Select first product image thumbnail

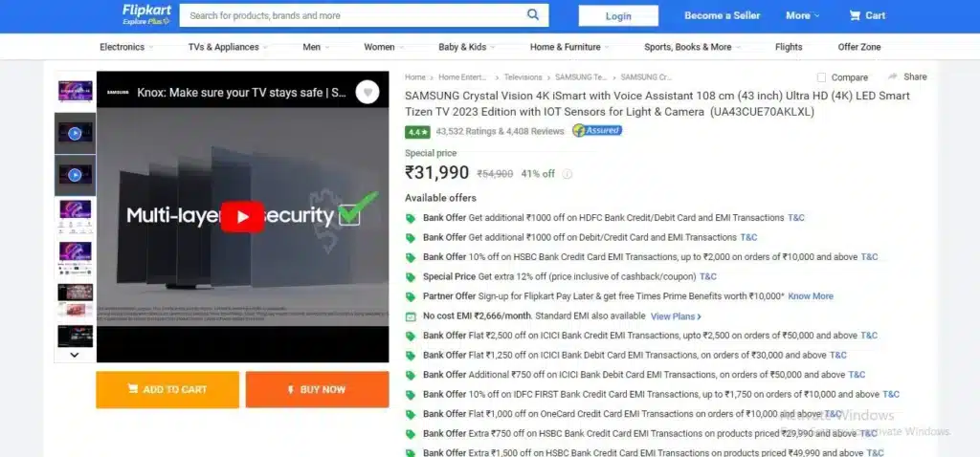[x=75, y=91]
